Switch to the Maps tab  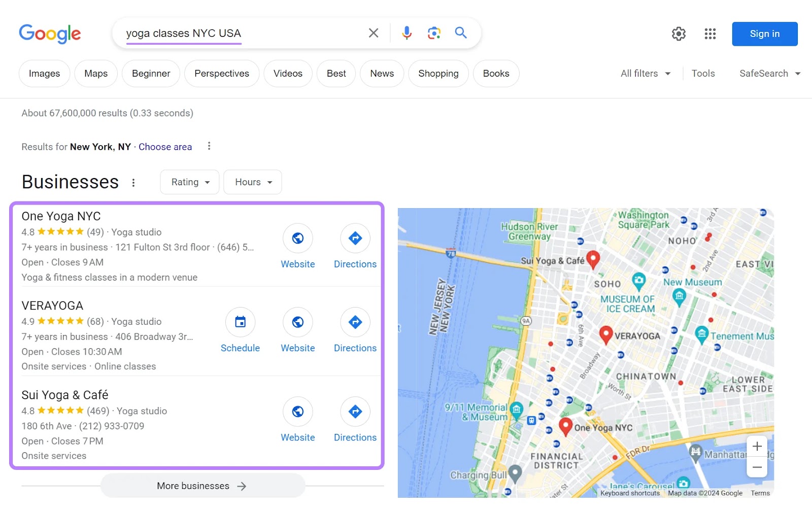pyautogui.click(x=95, y=73)
